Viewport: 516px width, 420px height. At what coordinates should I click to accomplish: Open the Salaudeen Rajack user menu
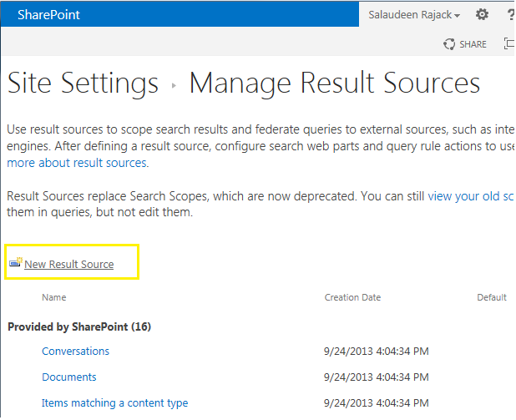(414, 15)
